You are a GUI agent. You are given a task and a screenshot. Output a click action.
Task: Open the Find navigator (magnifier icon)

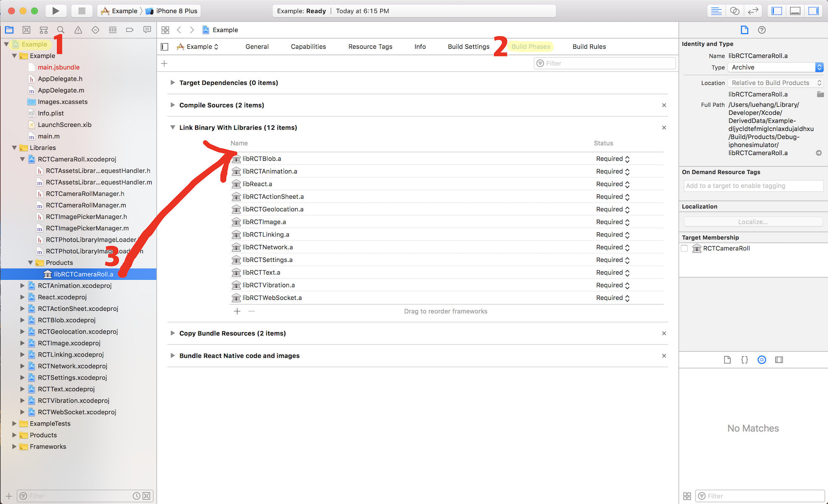point(61,30)
